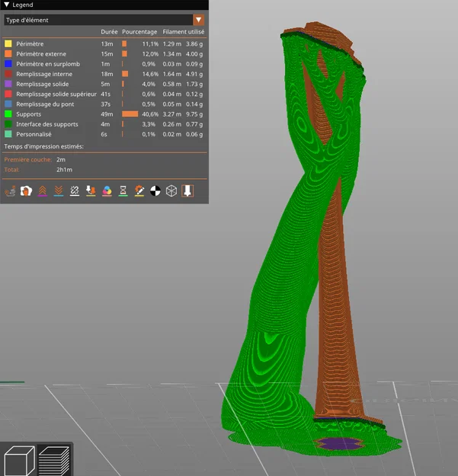The image size is (458, 476).
Task: Toggle color changes overlapping circles icon
Action: pos(107,191)
